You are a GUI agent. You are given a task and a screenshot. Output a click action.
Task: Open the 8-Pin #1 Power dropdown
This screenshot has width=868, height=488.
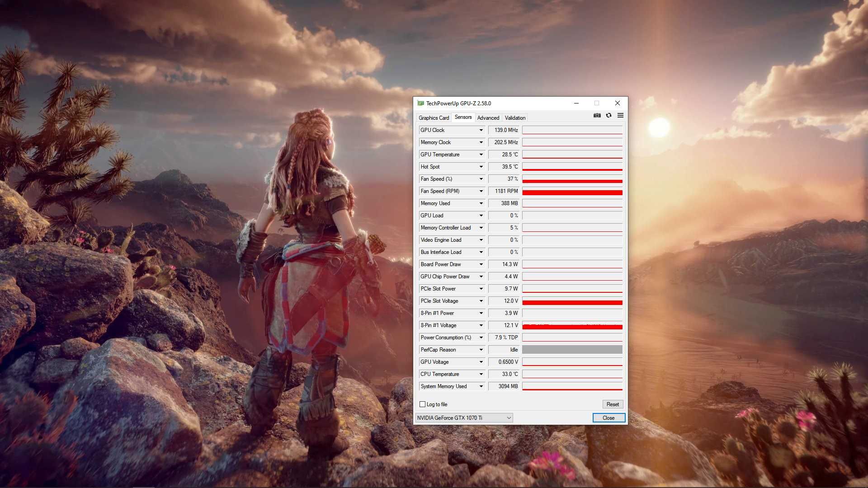[481, 313]
